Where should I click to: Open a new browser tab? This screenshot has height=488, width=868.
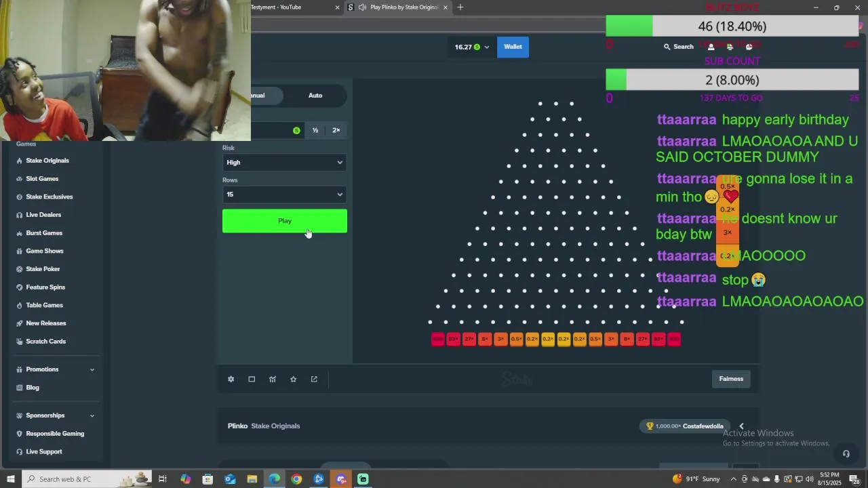460,7
